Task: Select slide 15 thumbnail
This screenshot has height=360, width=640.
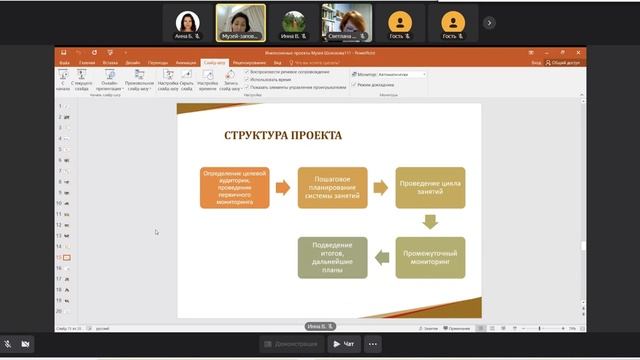Action: point(67,258)
